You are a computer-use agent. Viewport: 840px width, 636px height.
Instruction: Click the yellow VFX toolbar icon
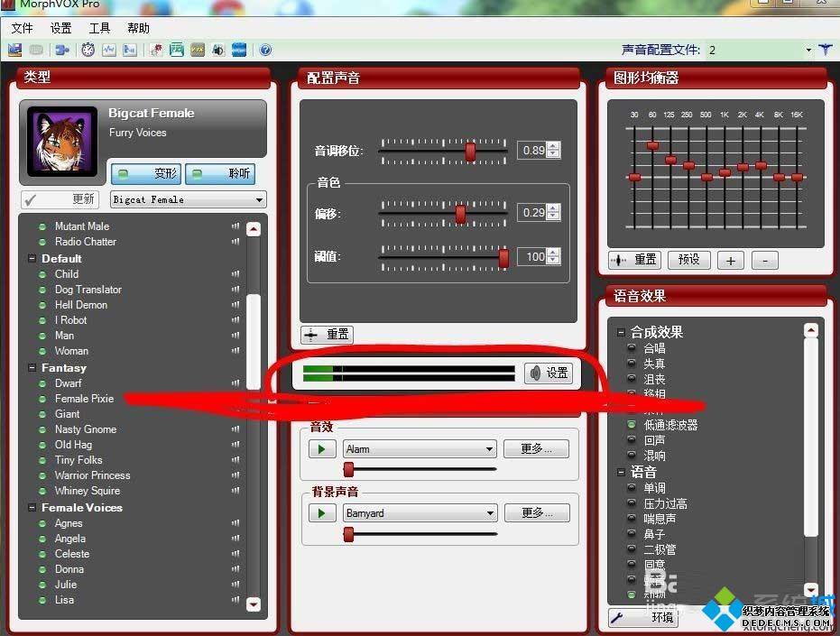coord(198,50)
